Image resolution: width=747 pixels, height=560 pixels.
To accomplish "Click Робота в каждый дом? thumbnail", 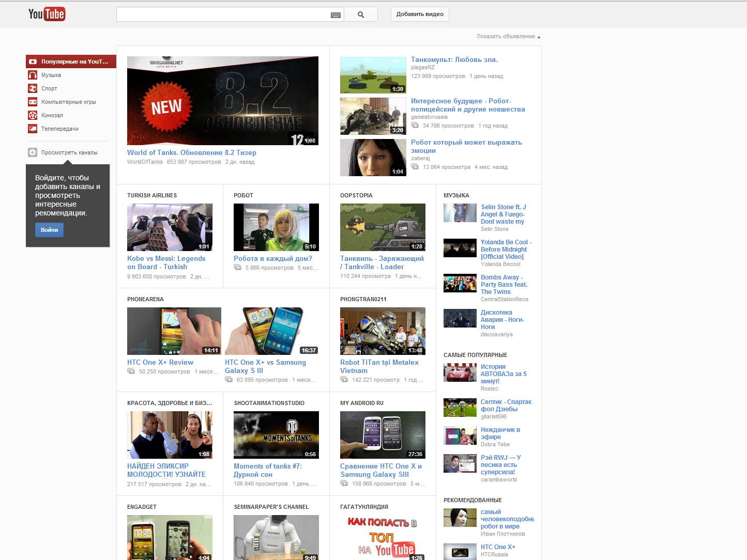I will pos(276,227).
